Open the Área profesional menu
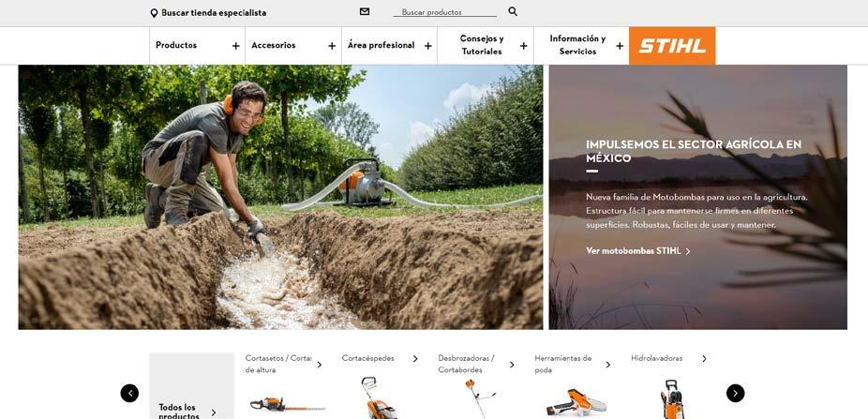 (x=381, y=45)
